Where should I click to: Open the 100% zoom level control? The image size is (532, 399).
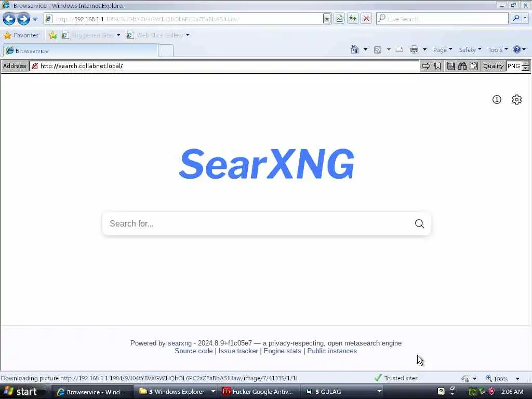[497, 378]
